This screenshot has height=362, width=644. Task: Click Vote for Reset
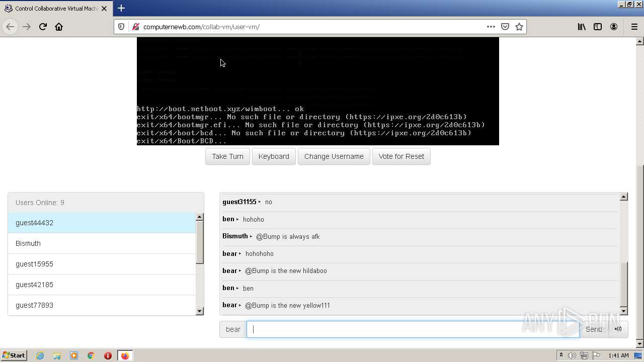(x=401, y=156)
